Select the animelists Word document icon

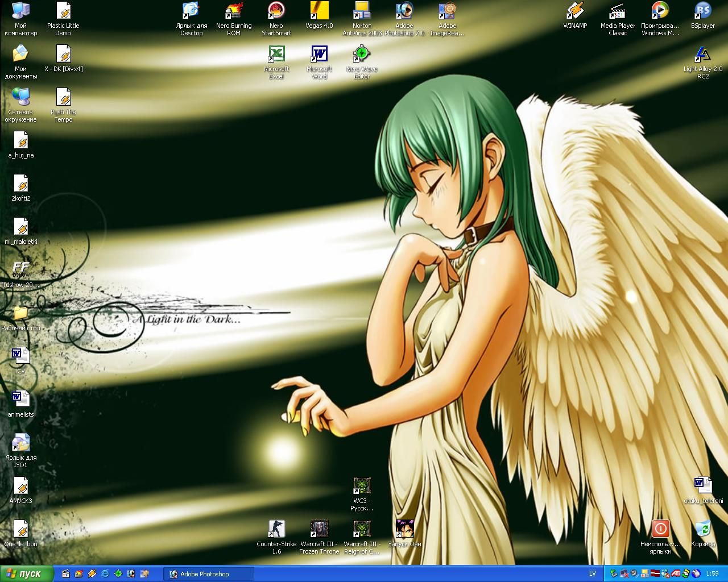coord(20,404)
